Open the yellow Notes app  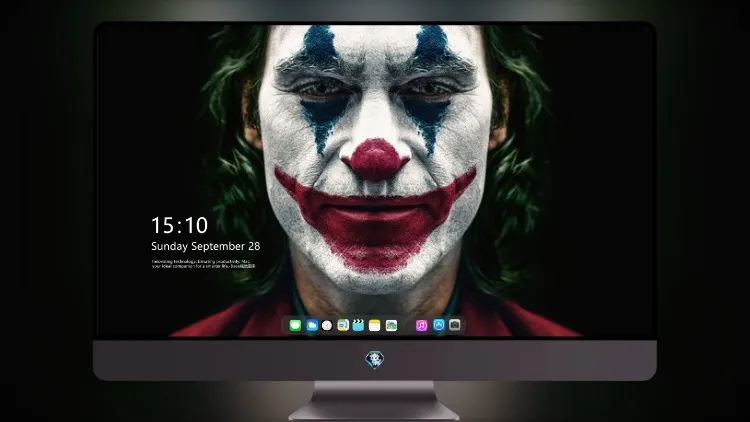(375, 325)
